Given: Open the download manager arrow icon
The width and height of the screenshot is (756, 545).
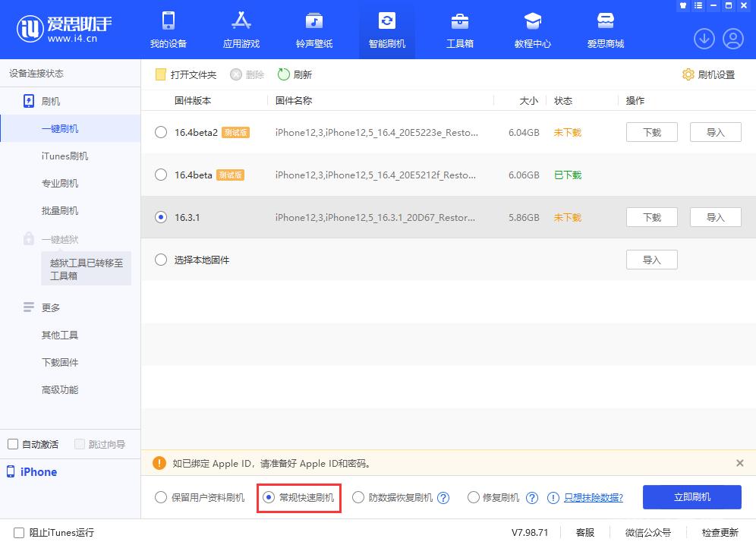Looking at the screenshot, I should [x=704, y=38].
